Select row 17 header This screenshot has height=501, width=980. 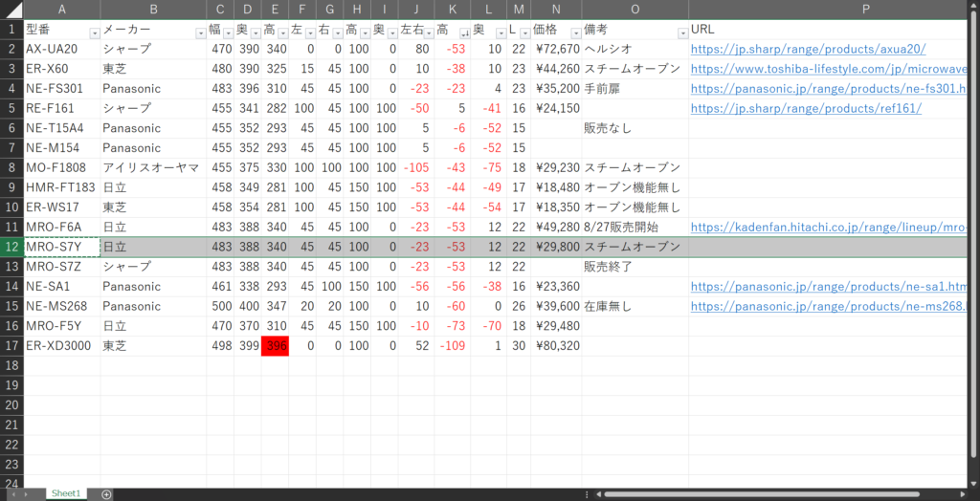tap(11, 347)
